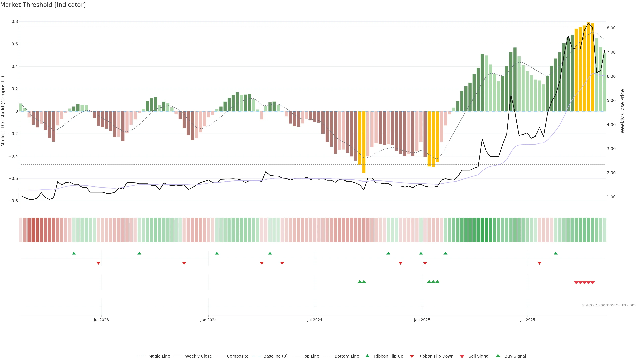This screenshot has width=644, height=362.
Task: Click the leftmost buy signal marker in late 2024
Action: 360,282
